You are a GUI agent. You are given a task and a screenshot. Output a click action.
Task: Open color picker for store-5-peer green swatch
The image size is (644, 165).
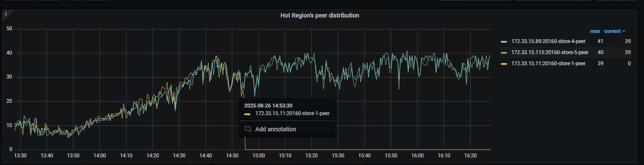[504, 53]
